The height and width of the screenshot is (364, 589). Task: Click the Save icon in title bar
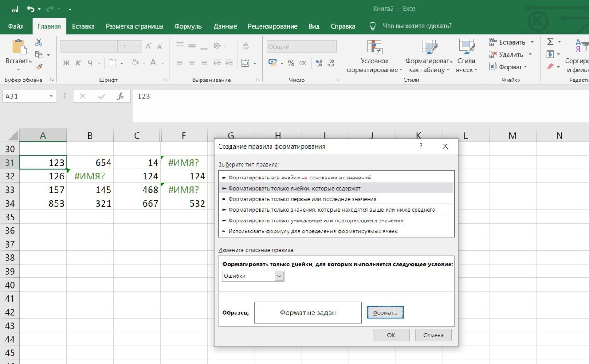pyautogui.click(x=15, y=9)
